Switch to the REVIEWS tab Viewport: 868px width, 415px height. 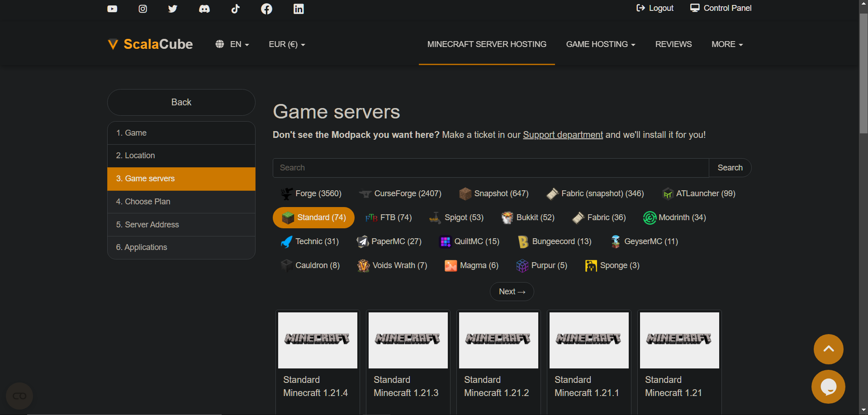click(x=673, y=44)
